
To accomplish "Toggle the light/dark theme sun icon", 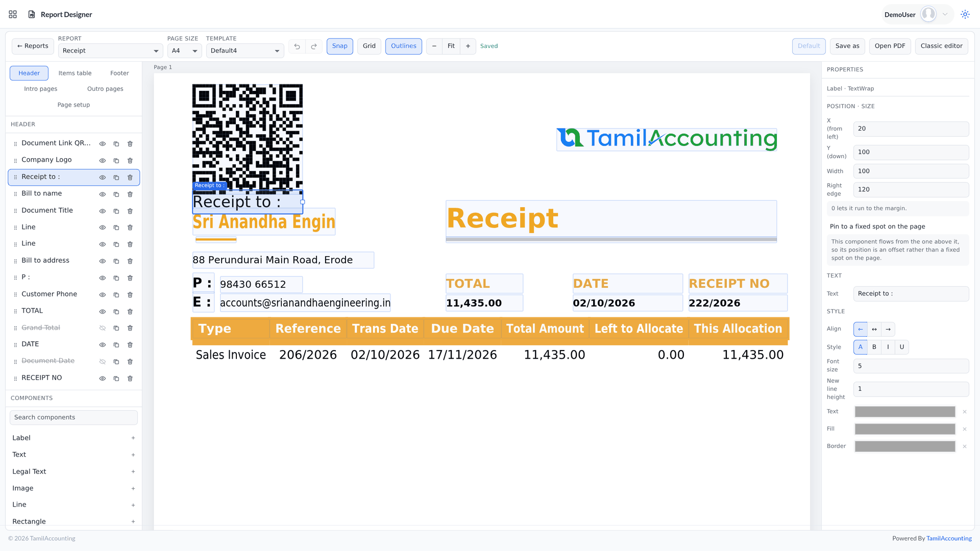I will (x=965, y=14).
